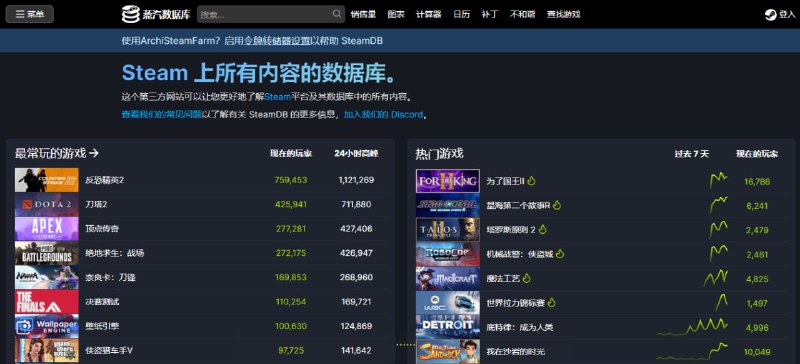Click the Talos Principle 2 thumbnail
This screenshot has height=364, width=800.
tap(447, 230)
